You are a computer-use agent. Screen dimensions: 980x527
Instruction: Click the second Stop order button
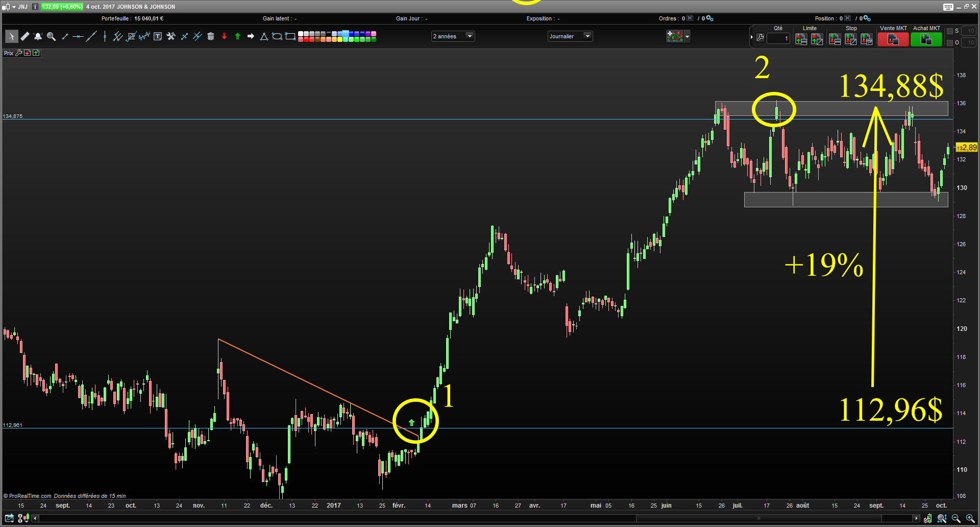tap(850, 39)
